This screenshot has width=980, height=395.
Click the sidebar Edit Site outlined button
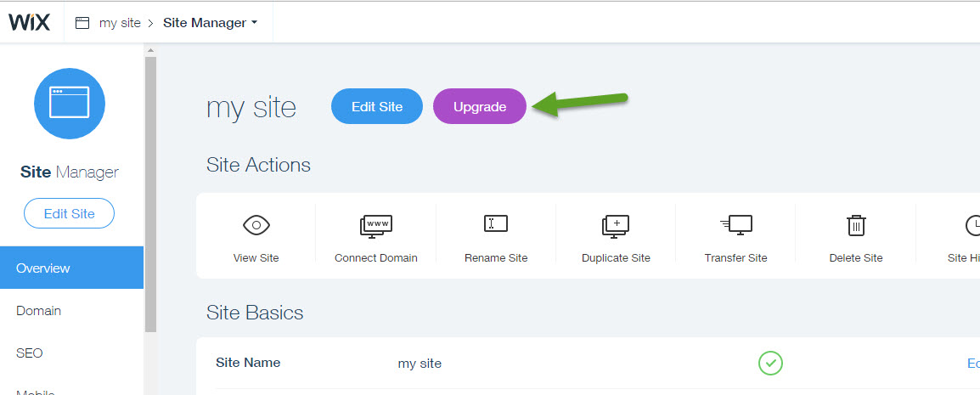point(70,213)
